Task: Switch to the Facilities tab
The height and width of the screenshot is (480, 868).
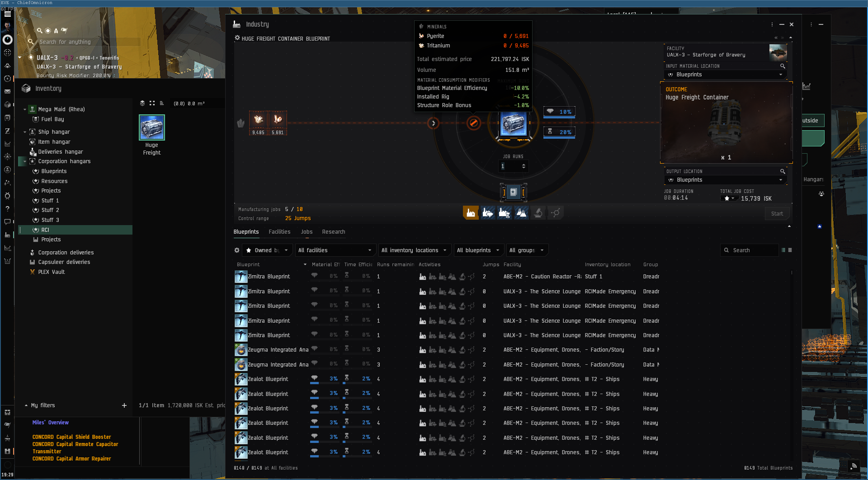Action: pos(279,232)
